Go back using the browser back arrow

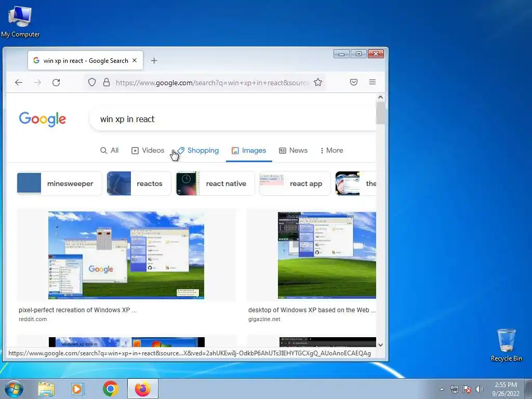tap(19, 83)
